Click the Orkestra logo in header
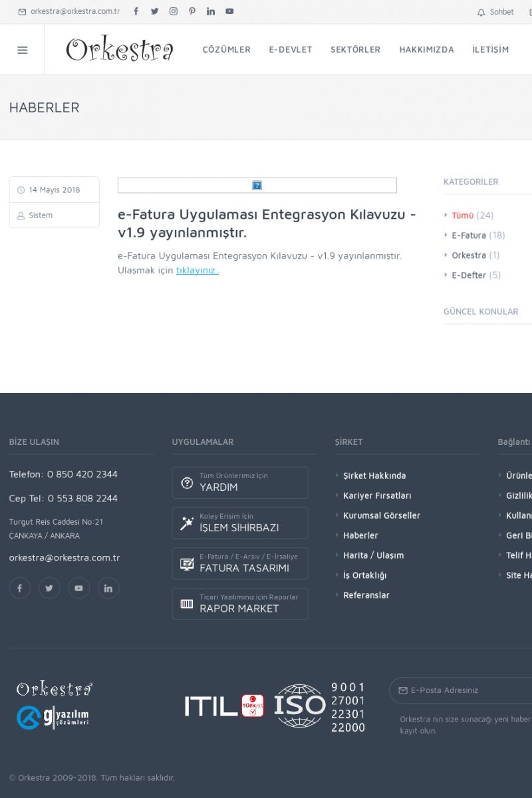This screenshot has width=532, height=798. [x=120, y=50]
